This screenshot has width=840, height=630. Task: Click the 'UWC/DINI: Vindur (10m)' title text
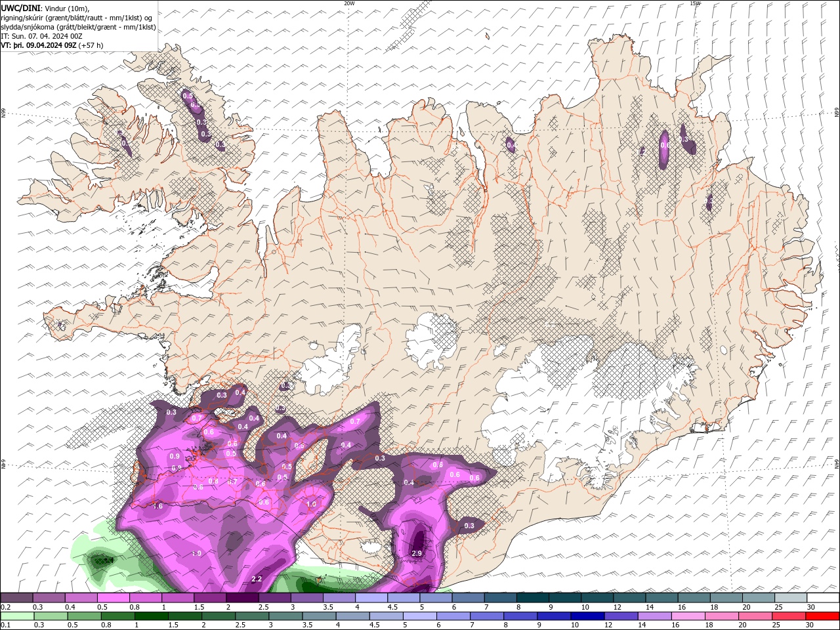tap(45, 8)
